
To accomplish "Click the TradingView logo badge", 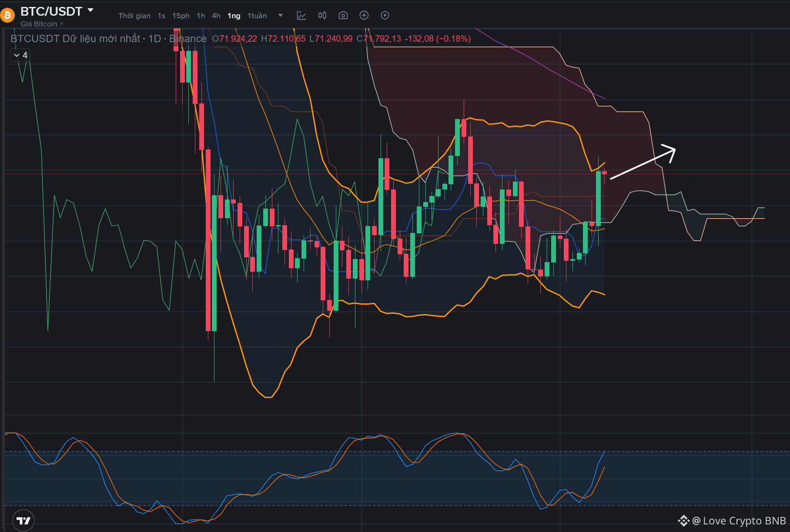I will [23, 520].
